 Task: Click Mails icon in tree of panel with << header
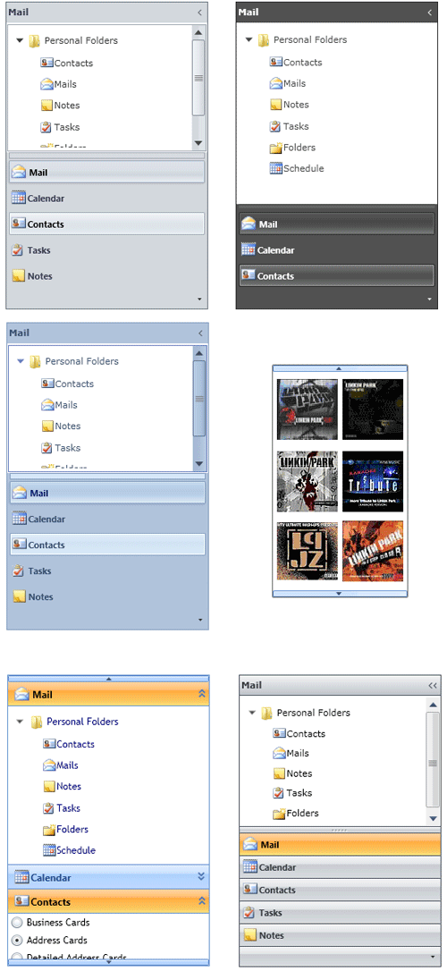coord(280,753)
